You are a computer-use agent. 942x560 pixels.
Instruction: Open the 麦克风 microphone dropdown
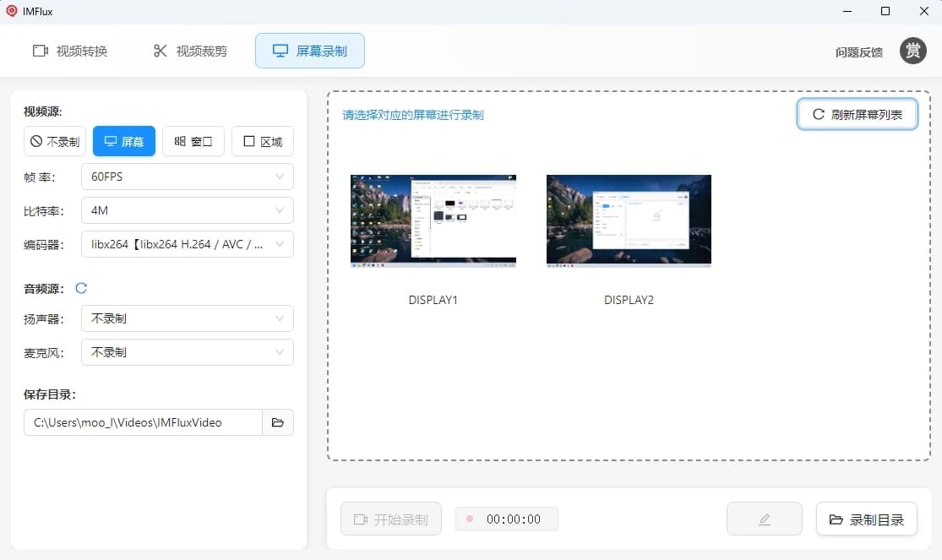click(x=187, y=352)
